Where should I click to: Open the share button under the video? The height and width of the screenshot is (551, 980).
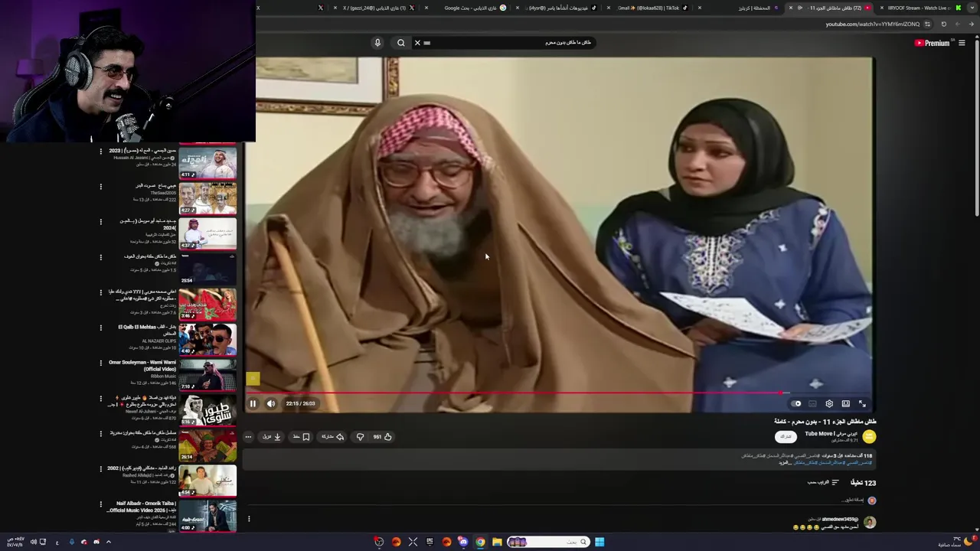pyautogui.click(x=333, y=437)
